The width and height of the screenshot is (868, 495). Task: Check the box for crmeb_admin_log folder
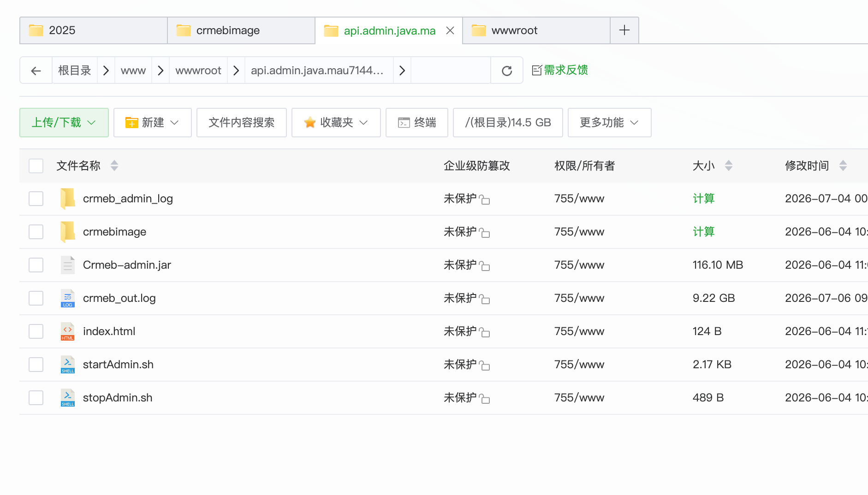click(x=36, y=199)
